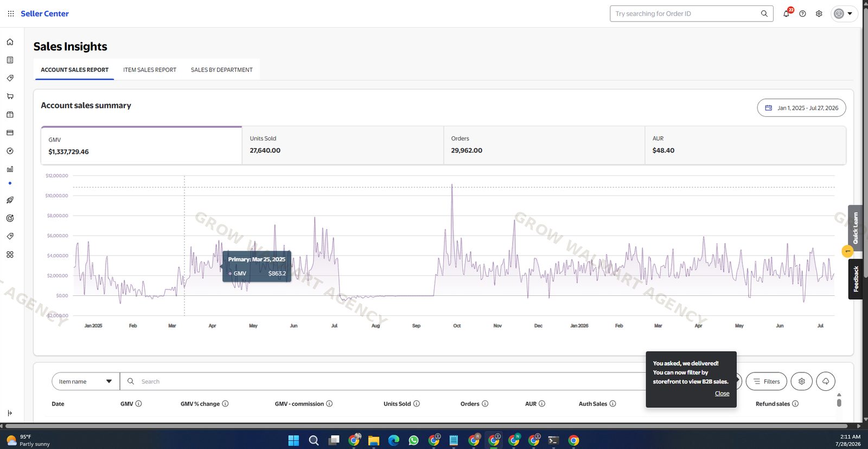
Task: Click the Refund sales column header
Action: [x=773, y=404]
